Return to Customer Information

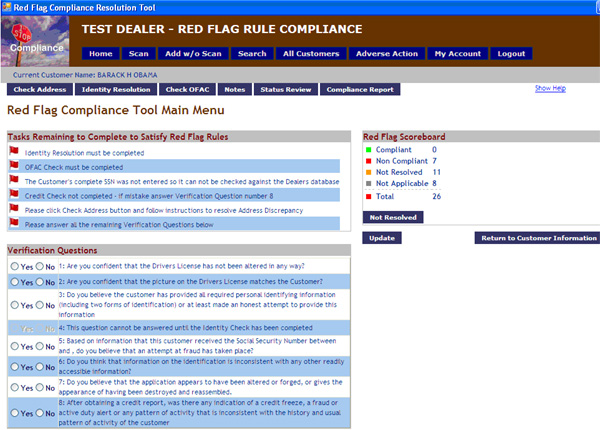(538, 238)
